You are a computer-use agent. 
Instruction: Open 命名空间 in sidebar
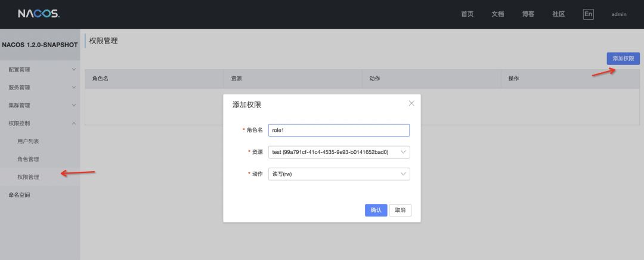(40, 195)
